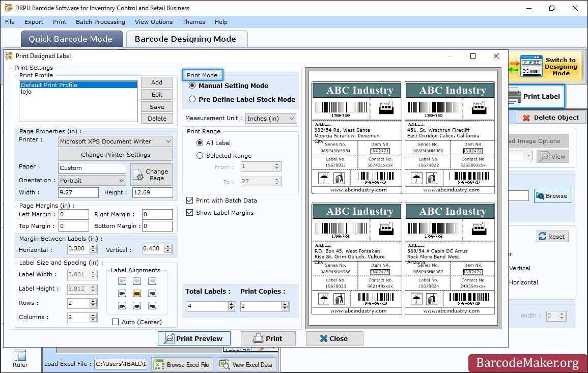Screen dimensions: 588x373
Task: Click the View magnifier icon
Action: [544, 156]
